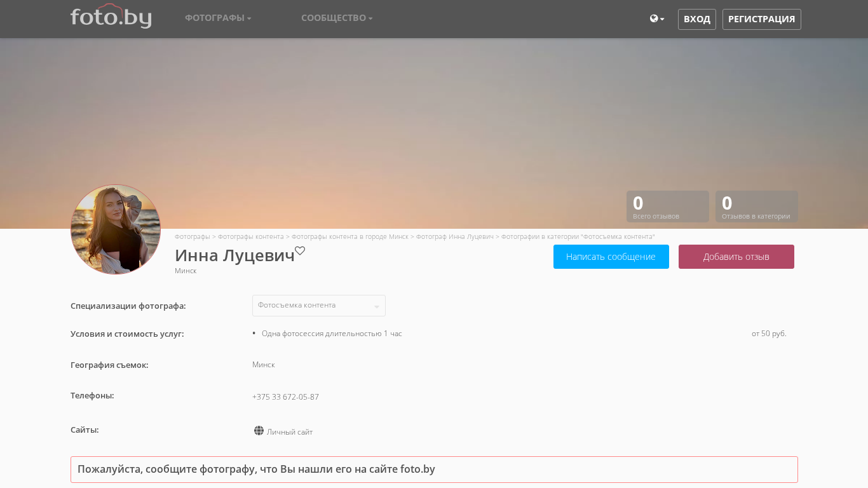Go to Фотографы контента в городе Минск breadcrumb
Image resolution: width=868 pixels, height=488 pixels.
point(350,236)
